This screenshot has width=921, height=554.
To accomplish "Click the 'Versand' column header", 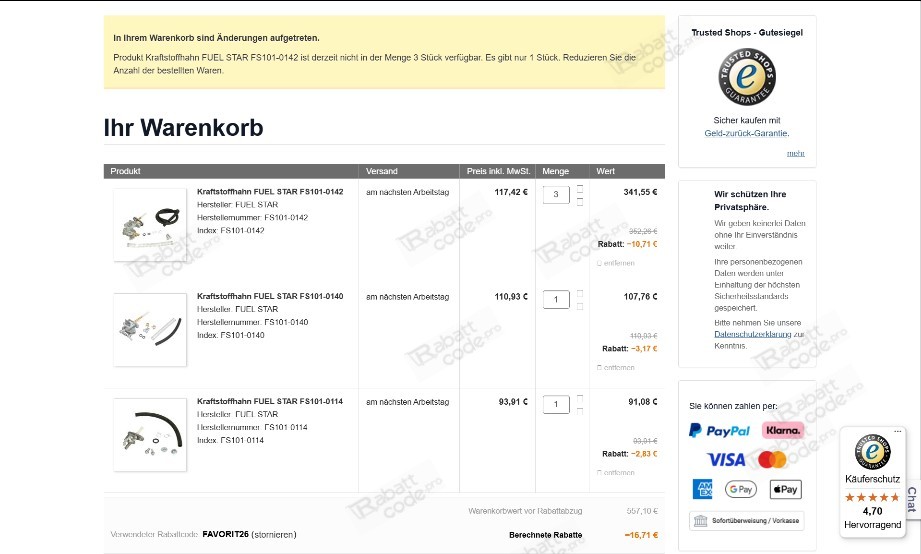I will pyautogui.click(x=382, y=171).
